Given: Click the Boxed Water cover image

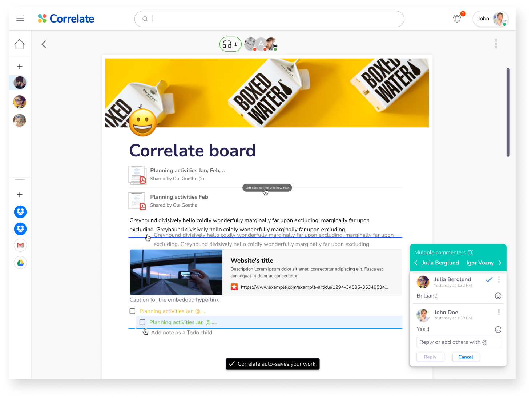Looking at the screenshot, I should pos(267,93).
